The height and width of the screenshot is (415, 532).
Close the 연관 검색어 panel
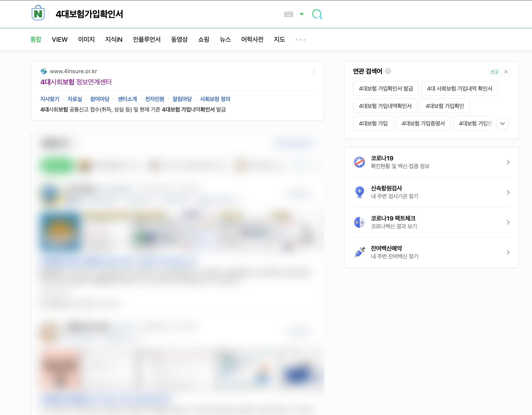506,72
